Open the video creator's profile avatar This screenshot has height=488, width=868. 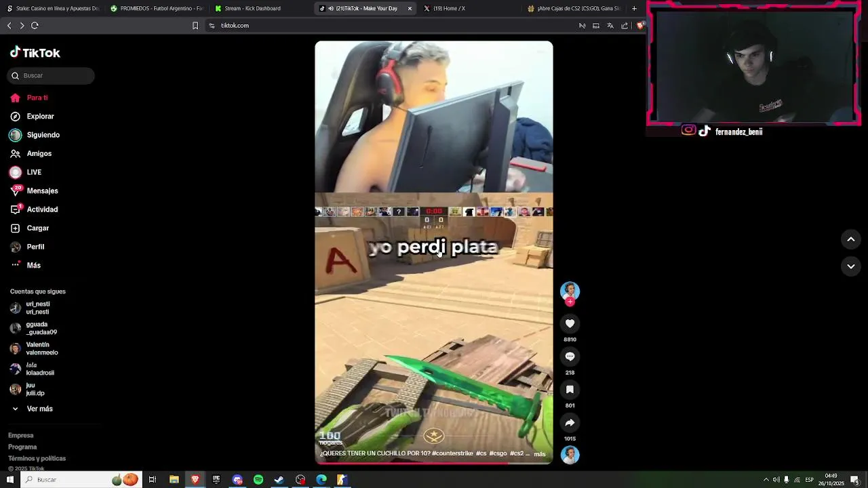tap(570, 291)
